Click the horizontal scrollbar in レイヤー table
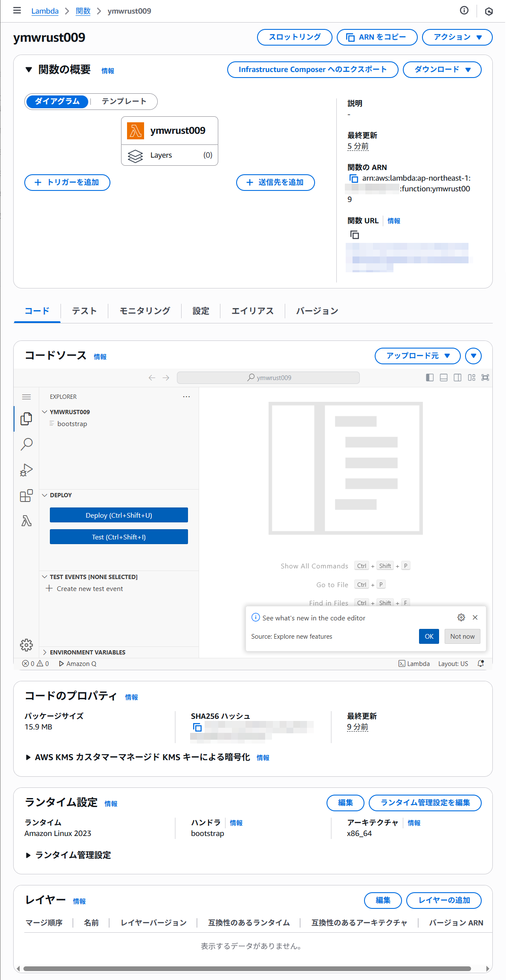Screen dimensions: 506x980 [247, 968]
